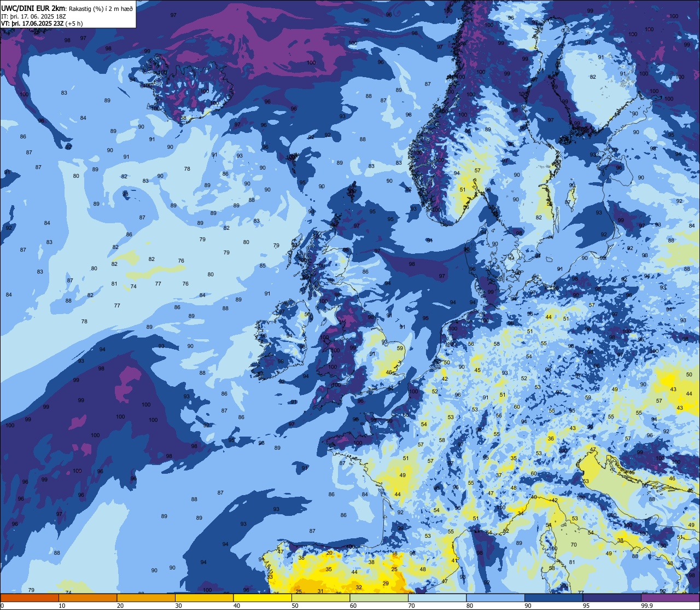Viewport: 700px width, 610px height.
Task: Click the '60' legend scale label
Action: [353, 606]
